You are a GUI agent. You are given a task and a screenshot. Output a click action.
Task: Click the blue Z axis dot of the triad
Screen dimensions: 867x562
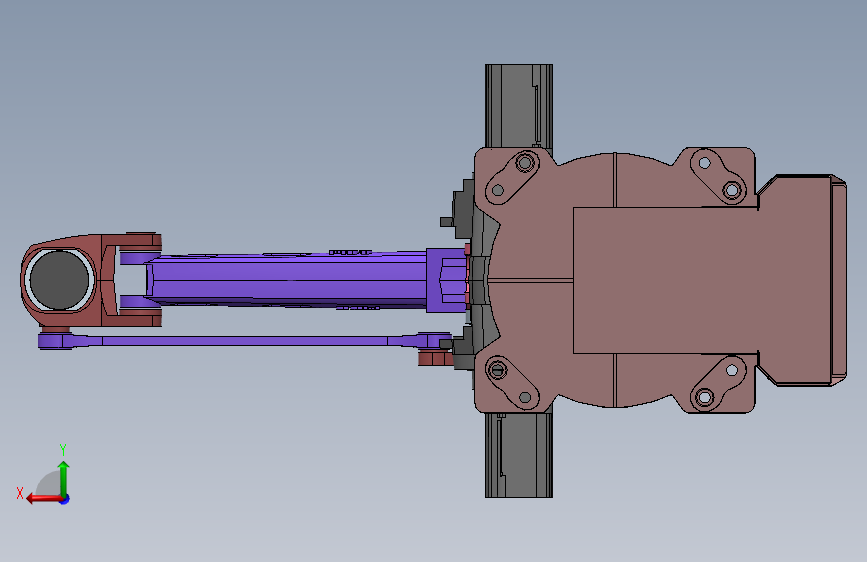[65, 499]
